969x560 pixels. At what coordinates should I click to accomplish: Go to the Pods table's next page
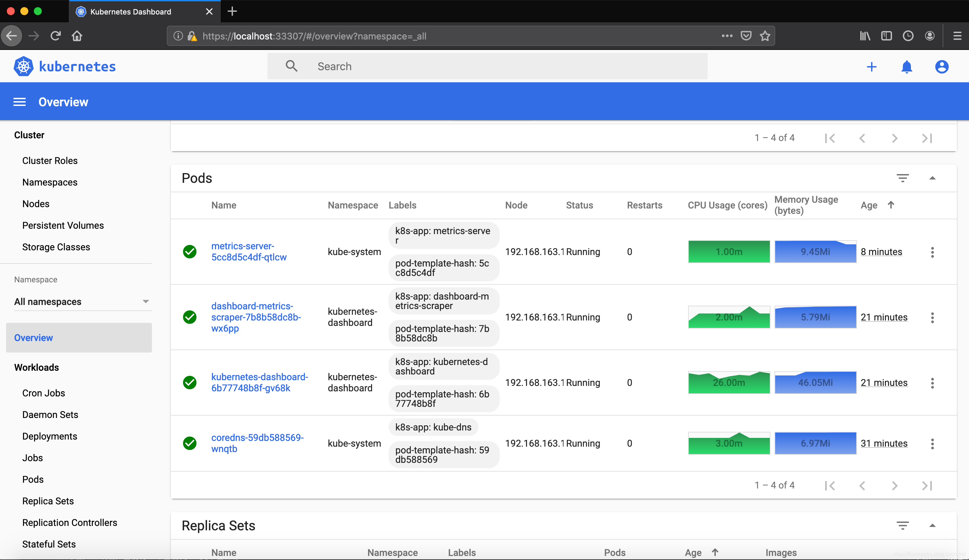[895, 485]
